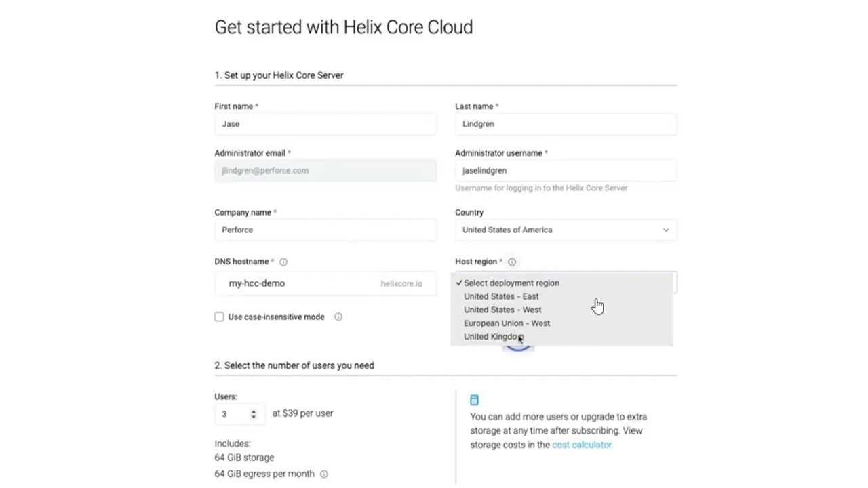Click the Last name field
This screenshot has height=488, width=868.
click(566, 124)
